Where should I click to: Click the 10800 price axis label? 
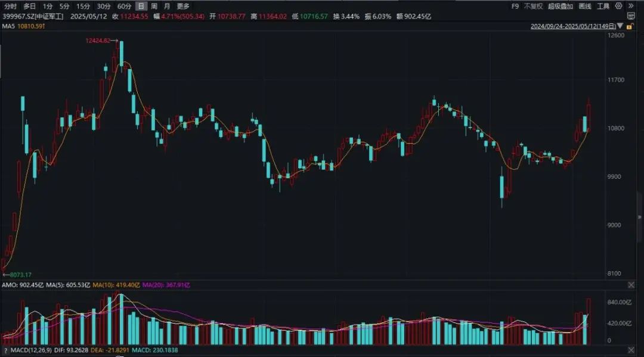615,128
